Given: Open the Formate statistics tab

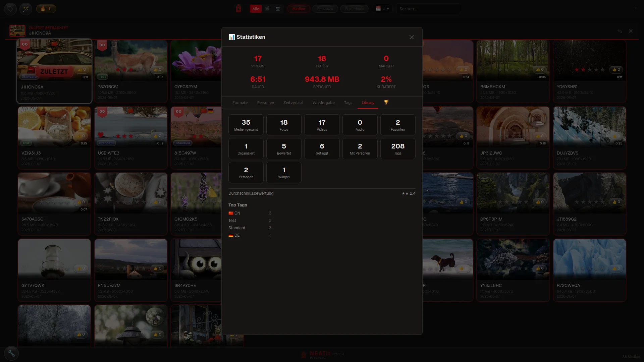Looking at the screenshot, I should pyautogui.click(x=240, y=103).
